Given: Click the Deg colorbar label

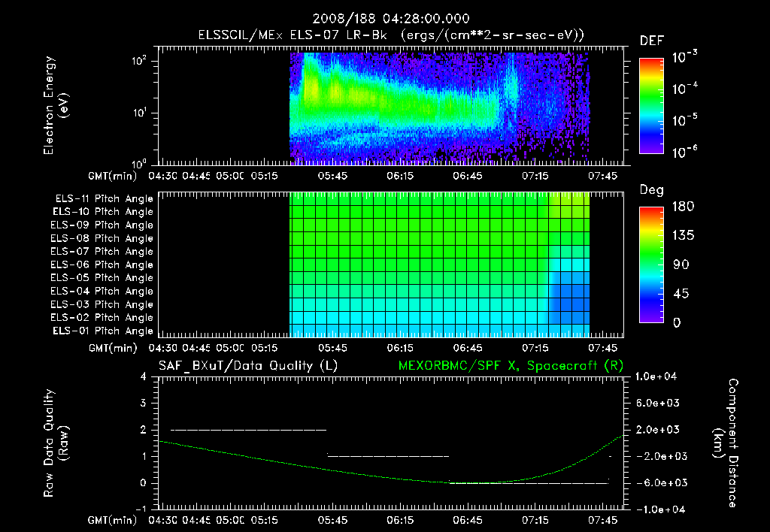Looking at the screenshot, I should click(x=652, y=190).
